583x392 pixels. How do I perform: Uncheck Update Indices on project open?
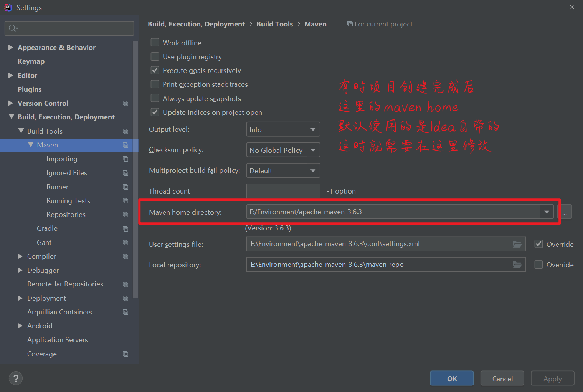pyautogui.click(x=155, y=112)
